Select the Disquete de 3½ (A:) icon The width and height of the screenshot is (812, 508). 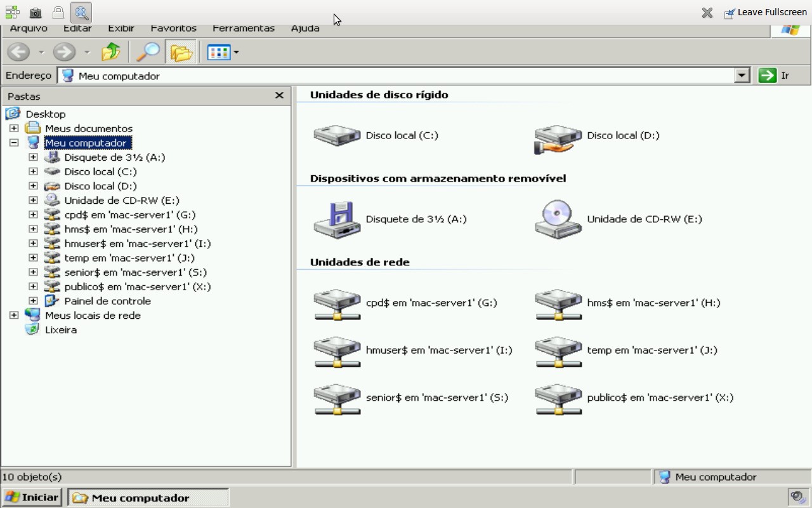337,219
